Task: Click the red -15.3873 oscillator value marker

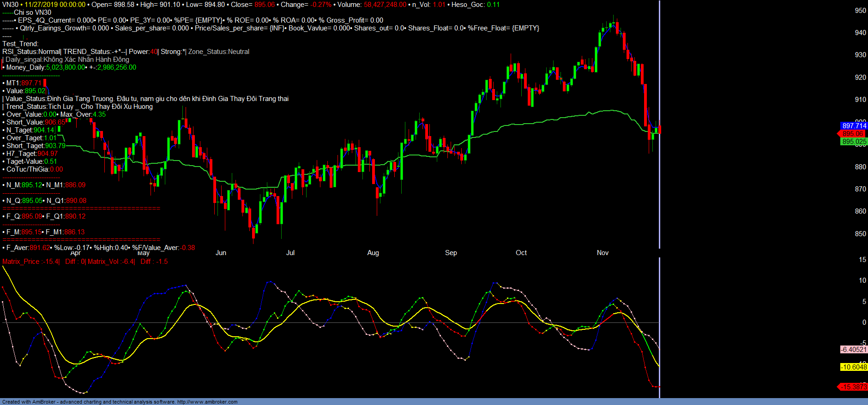Action: (853, 387)
